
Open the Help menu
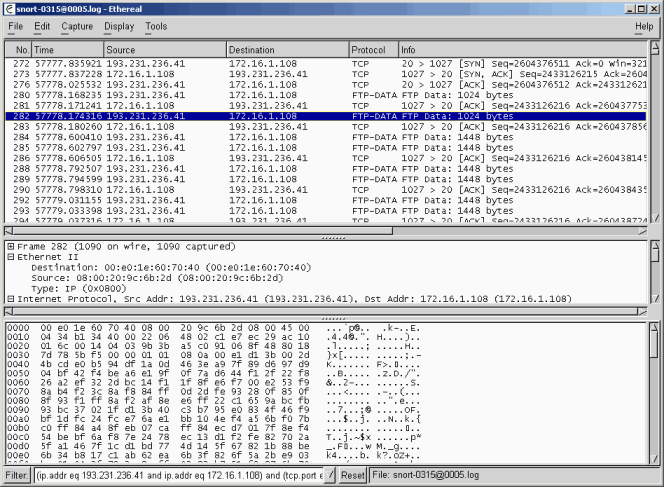tap(643, 26)
